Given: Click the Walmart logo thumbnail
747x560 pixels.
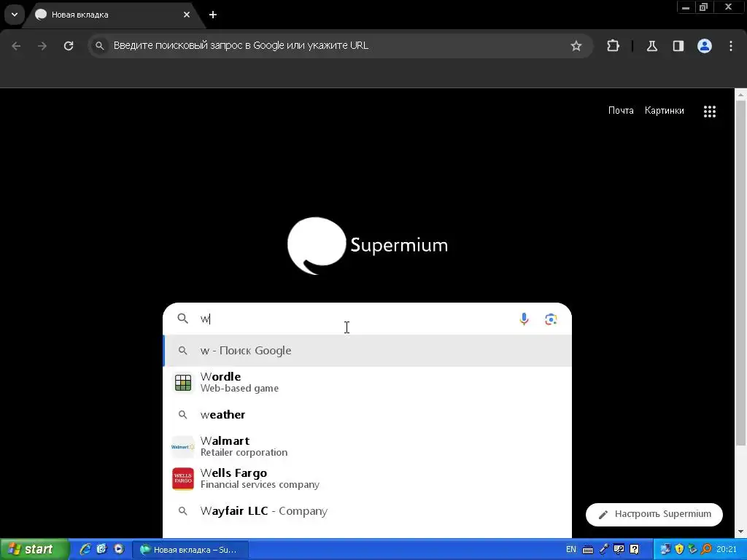Looking at the screenshot, I should tap(183, 447).
